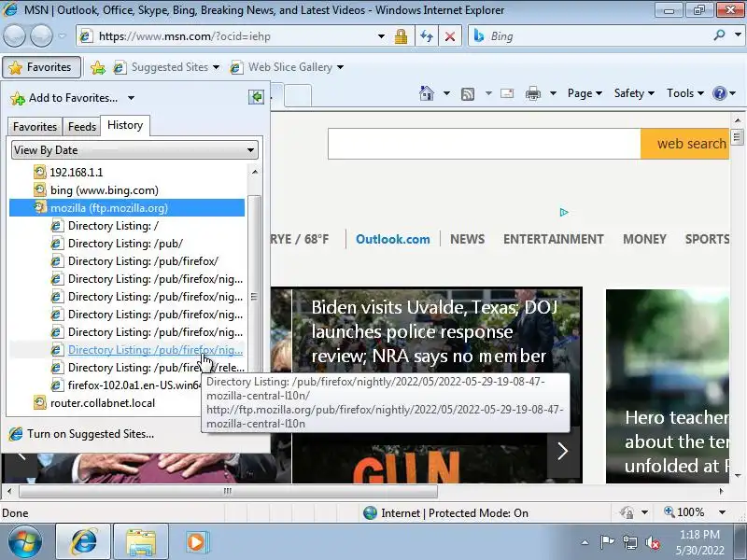Viewport: 747px width, 560px height.
Task: Click the next slide arrow on carousel
Action: click(x=563, y=451)
